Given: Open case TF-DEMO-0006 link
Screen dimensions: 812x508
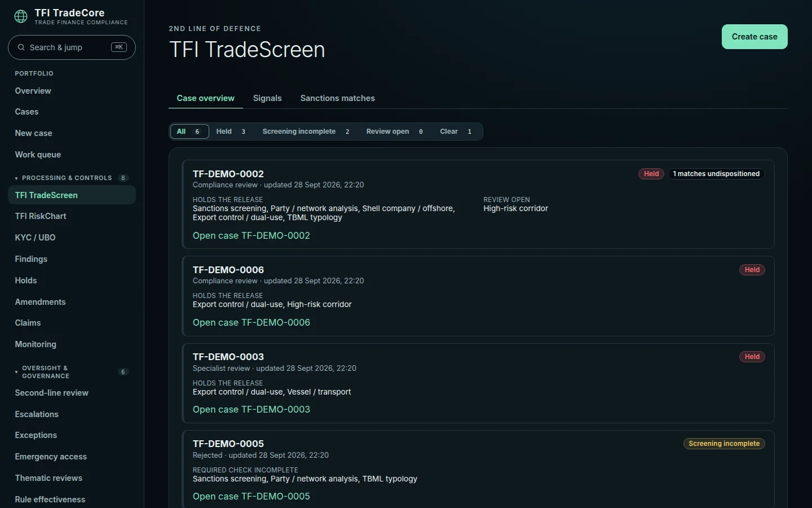Looking at the screenshot, I should coord(251,322).
